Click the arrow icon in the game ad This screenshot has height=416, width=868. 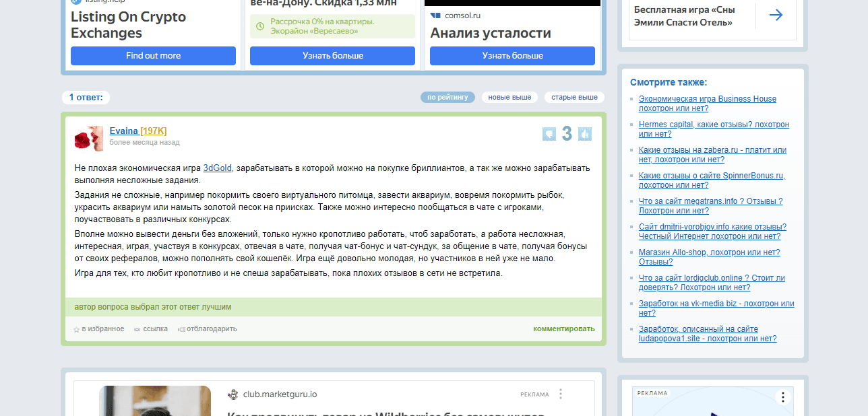(x=776, y=15)
